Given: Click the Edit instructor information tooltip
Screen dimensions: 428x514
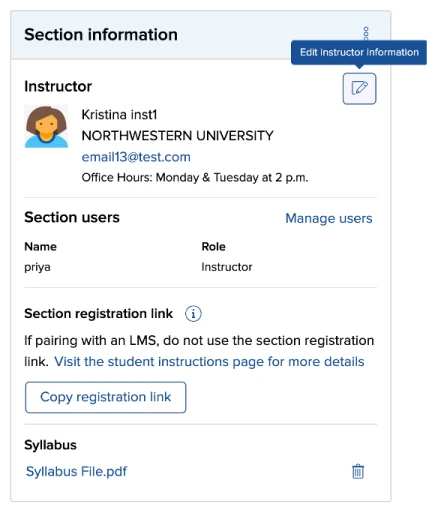Looking at the screenshot, I should pos(359,52).
